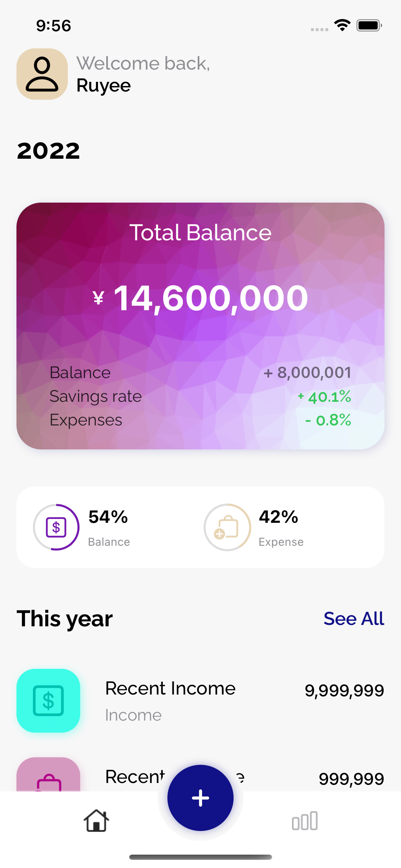Tap the teal Recent Income dollar icon
This screenshot has height=868, width=401.
(x=48, y=701)
